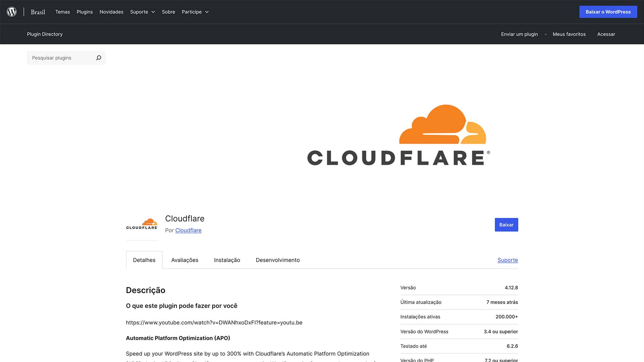Viewport: 644px width, 362px height.
Task: Click the YouTube URL text
Action: pos(214,322)
